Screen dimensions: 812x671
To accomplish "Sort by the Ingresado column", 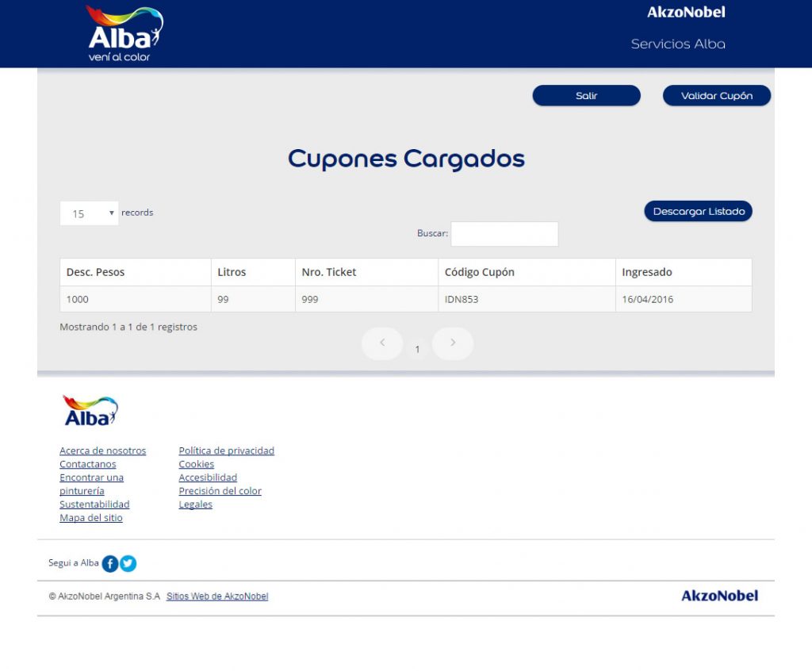I will pos(648,271).
